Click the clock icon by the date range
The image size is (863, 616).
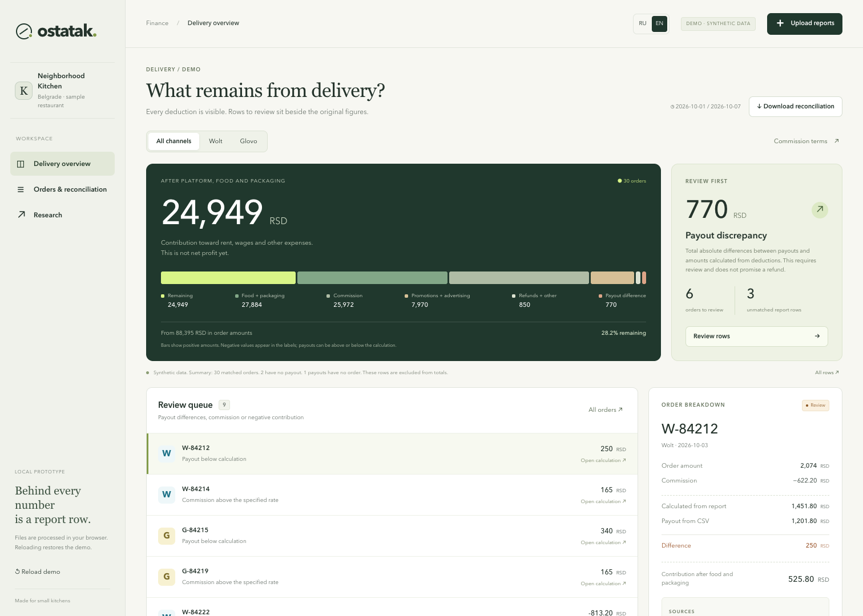(x=672, y=107)
